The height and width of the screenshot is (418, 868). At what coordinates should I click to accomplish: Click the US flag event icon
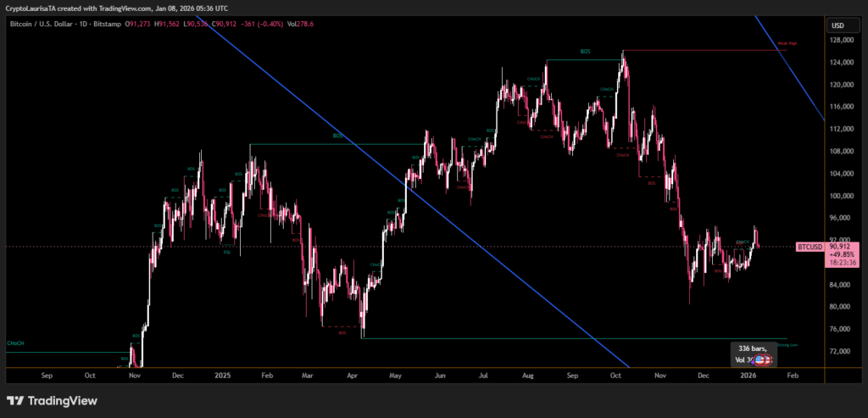[761, 360]
